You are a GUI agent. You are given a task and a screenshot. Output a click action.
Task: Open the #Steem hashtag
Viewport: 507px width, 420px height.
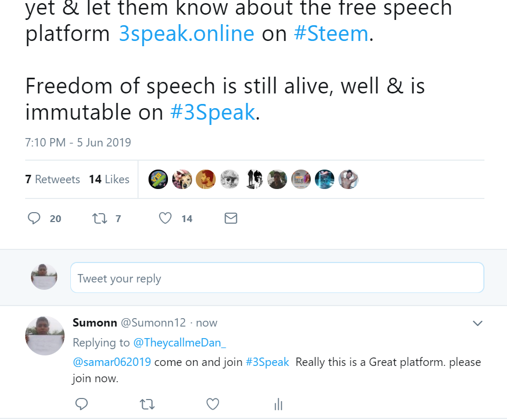[x=331, y=34]
